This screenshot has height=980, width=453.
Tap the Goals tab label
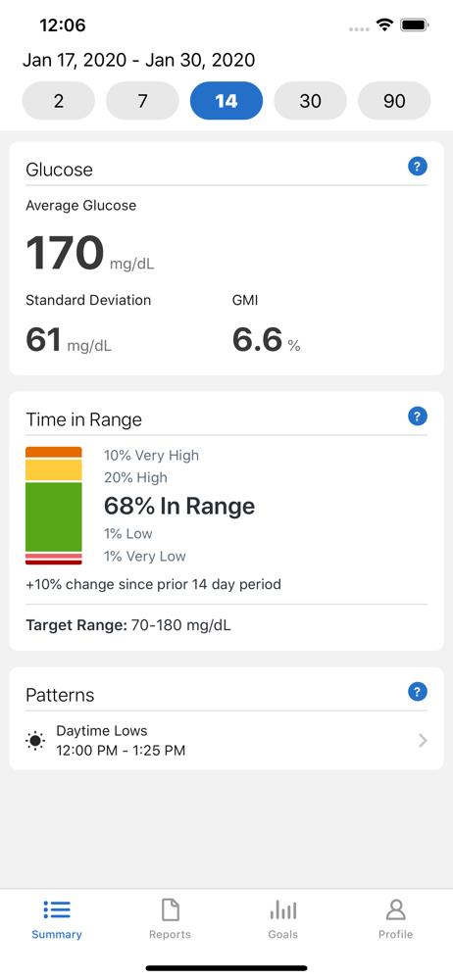[282, 934]
